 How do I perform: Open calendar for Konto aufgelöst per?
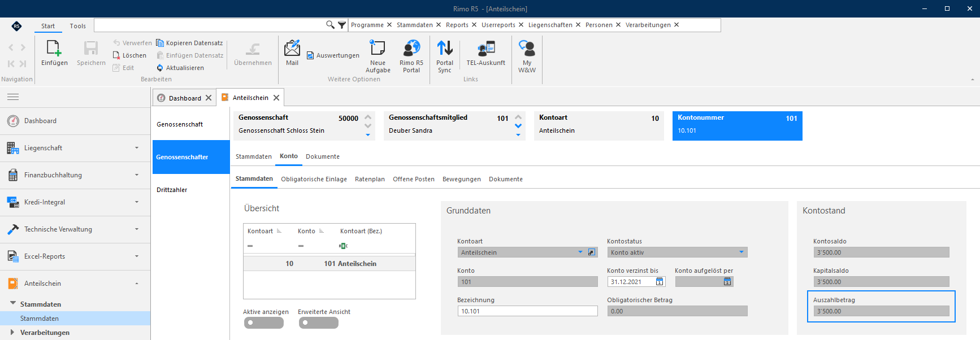coord(727,282)
